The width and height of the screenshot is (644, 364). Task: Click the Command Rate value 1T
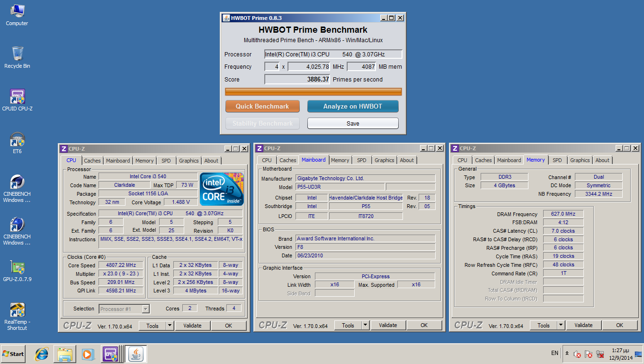point(563,273)
